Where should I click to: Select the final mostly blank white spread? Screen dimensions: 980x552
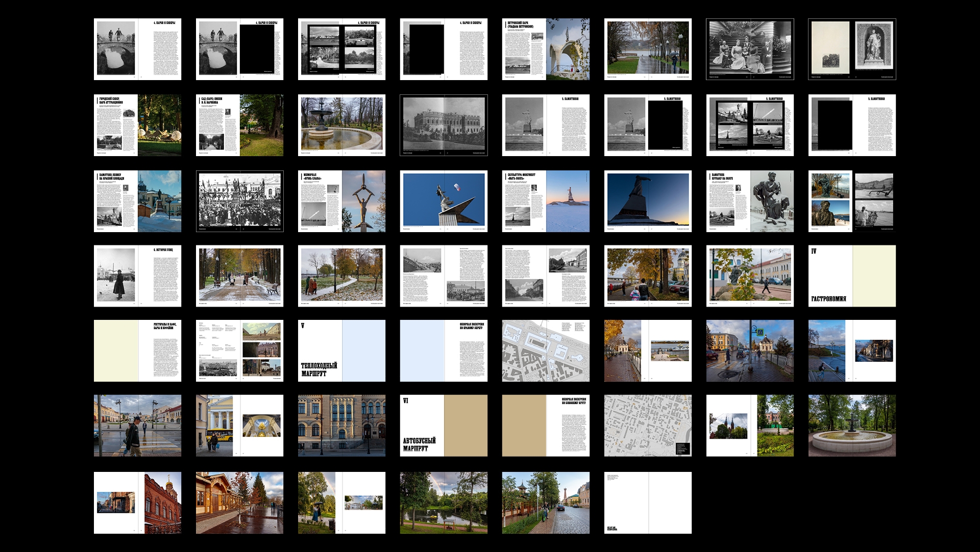[x=648, y=503]
